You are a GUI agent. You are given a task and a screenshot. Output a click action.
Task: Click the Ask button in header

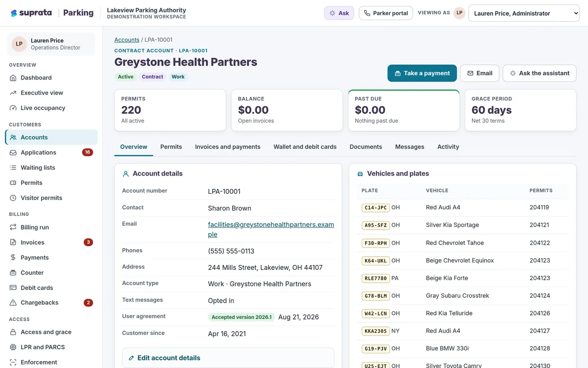point(339,13)
